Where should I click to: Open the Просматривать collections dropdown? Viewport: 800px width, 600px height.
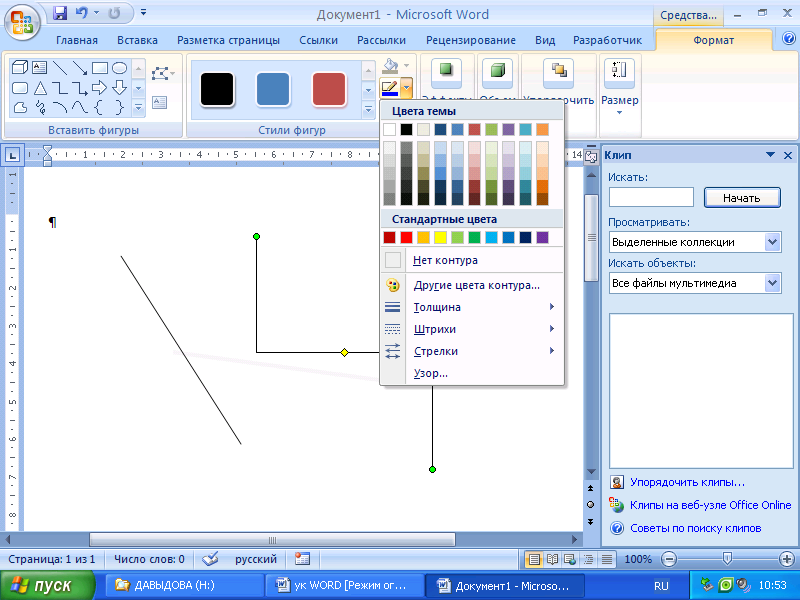coord(772,242)
